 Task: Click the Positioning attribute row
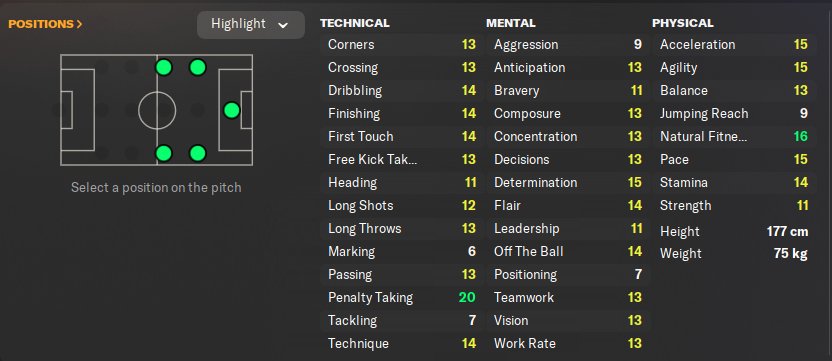[x=567, y=274]
